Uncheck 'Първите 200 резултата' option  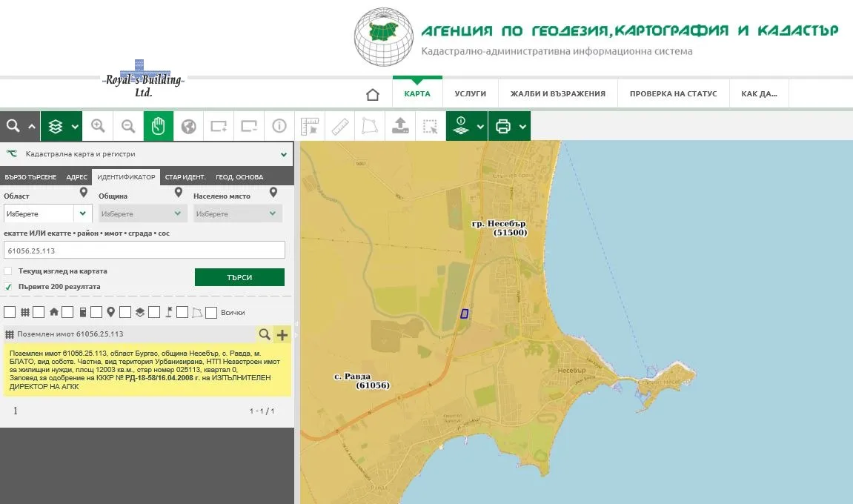[8, 287]
